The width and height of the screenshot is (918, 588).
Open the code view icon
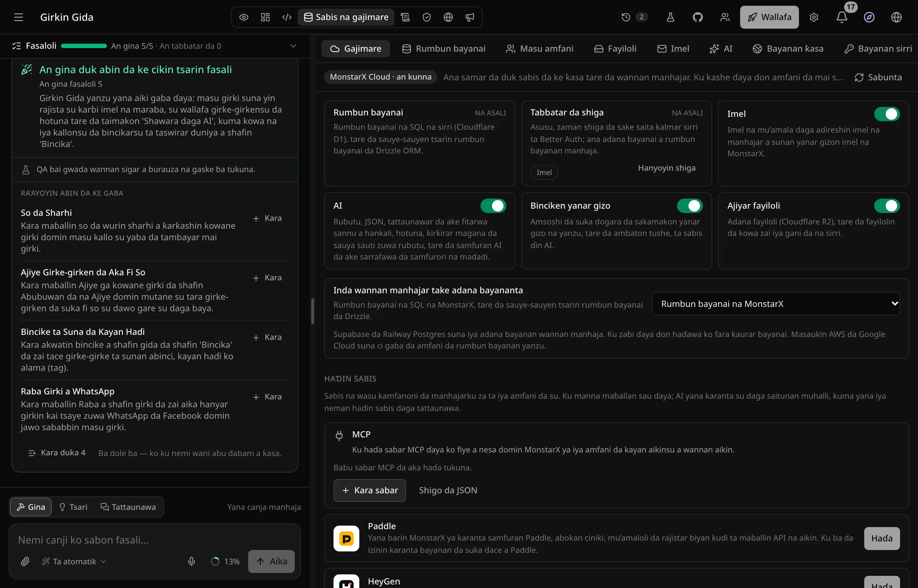(287, 17)
